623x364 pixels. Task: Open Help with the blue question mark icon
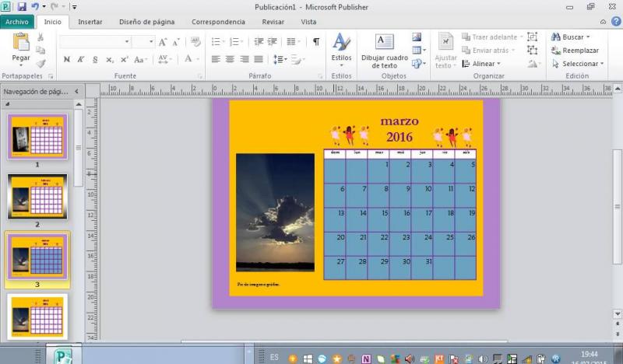coord(616,22)
